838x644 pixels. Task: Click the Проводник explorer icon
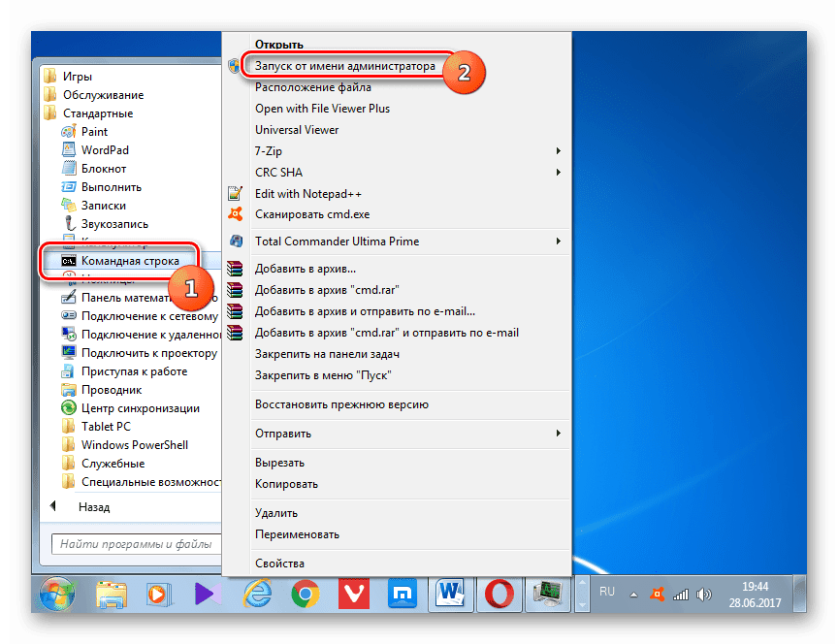[x=69, y=390]
